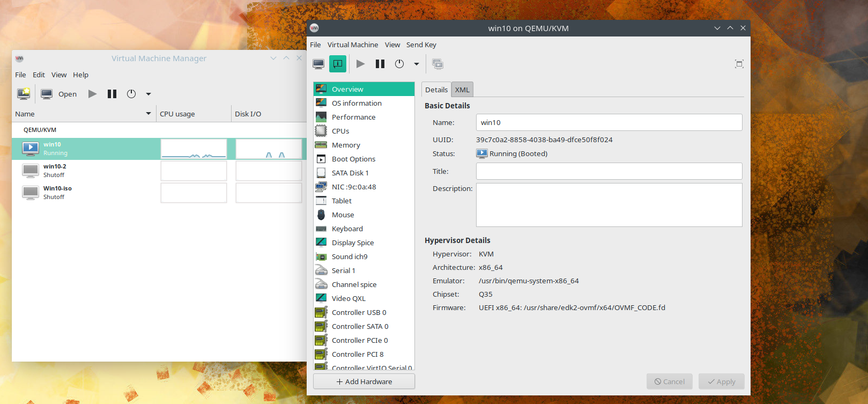Click the Open button in Virtual Machine Manager
Image resolution: width=868 pixels, height=404 pixels.
click(x=60, y=94)
